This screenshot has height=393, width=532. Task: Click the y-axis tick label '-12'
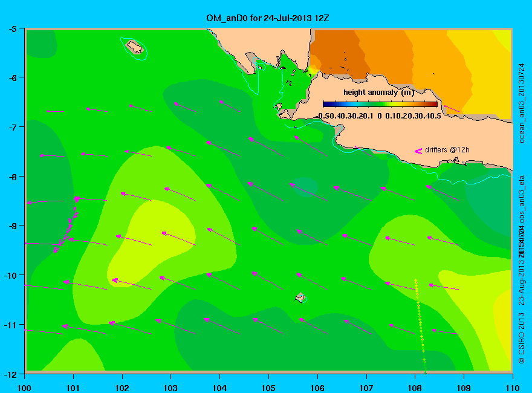pos(10,374)
